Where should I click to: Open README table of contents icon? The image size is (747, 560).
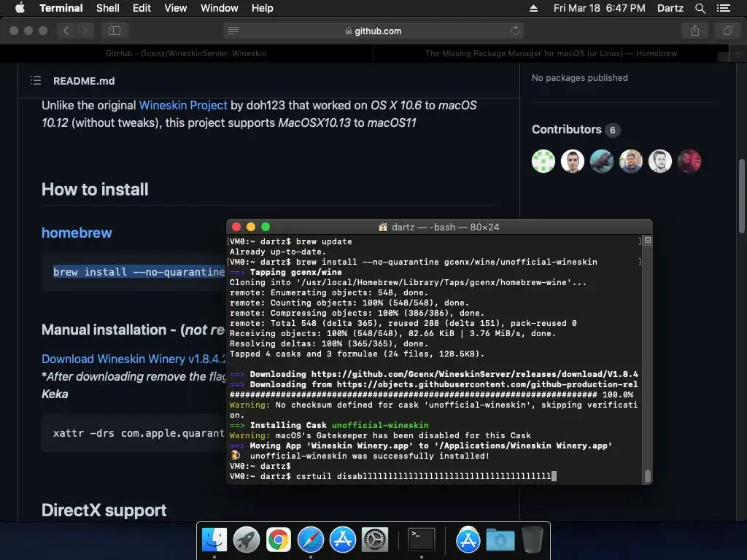tap(36, 80)
